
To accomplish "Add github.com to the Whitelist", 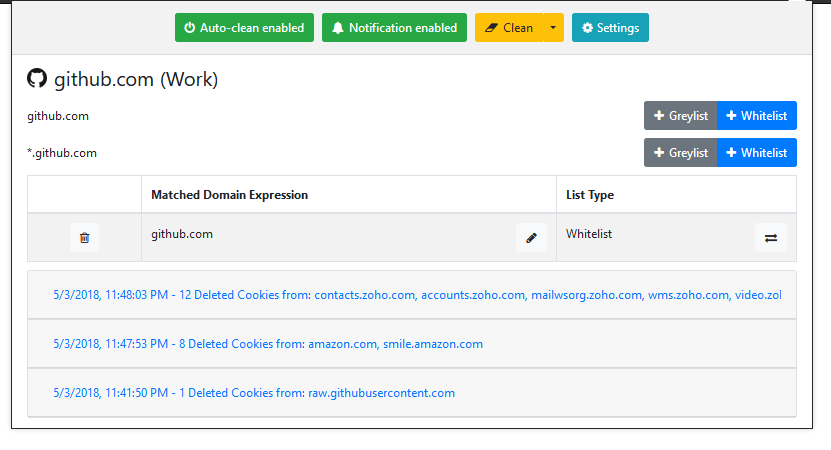I will point(757,116).
